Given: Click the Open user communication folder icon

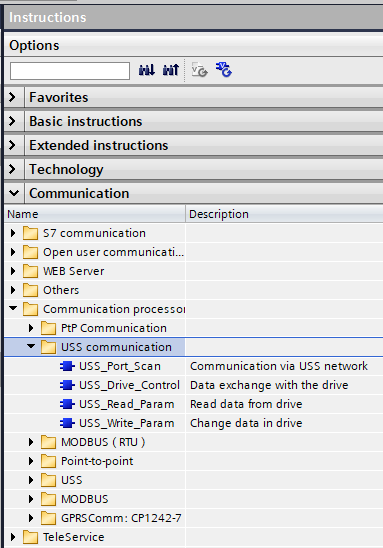Looking at the screenshot, I should coord(30,252).
